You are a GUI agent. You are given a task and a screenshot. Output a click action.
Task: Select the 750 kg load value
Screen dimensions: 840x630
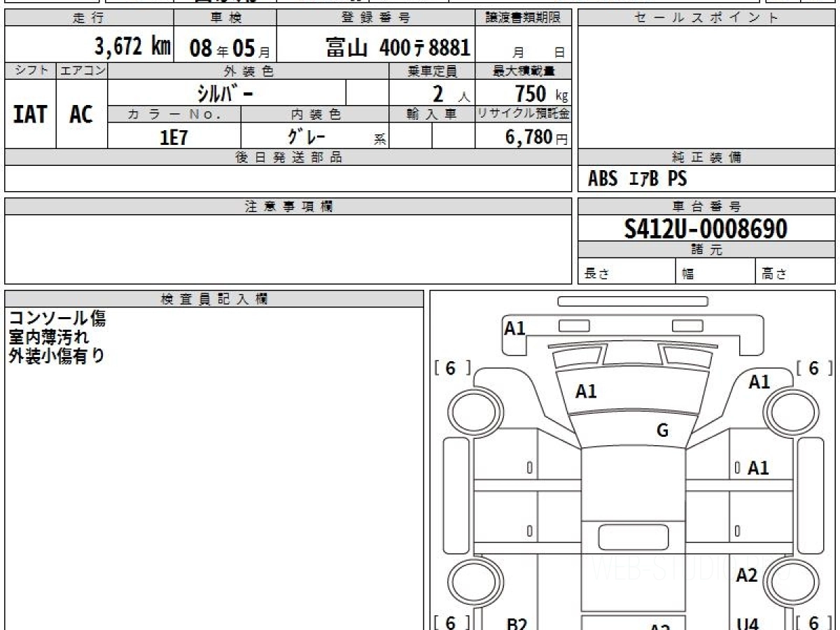click(x=540, y=93)
